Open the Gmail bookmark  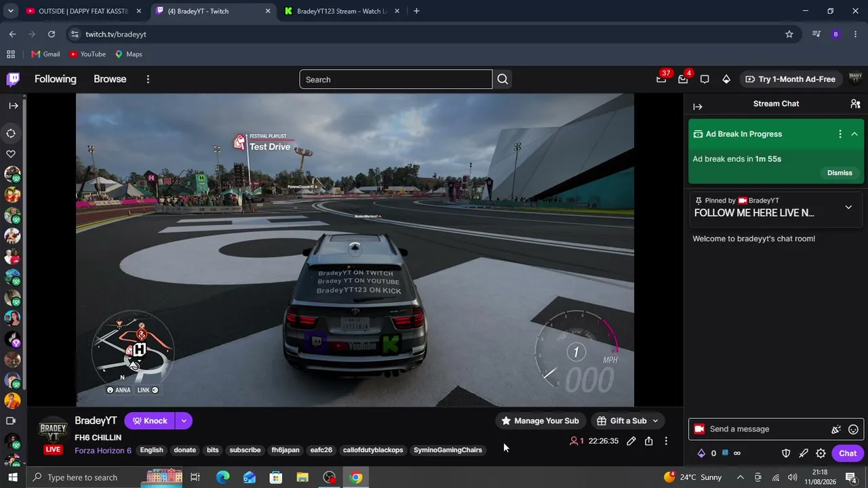(45, 54)
